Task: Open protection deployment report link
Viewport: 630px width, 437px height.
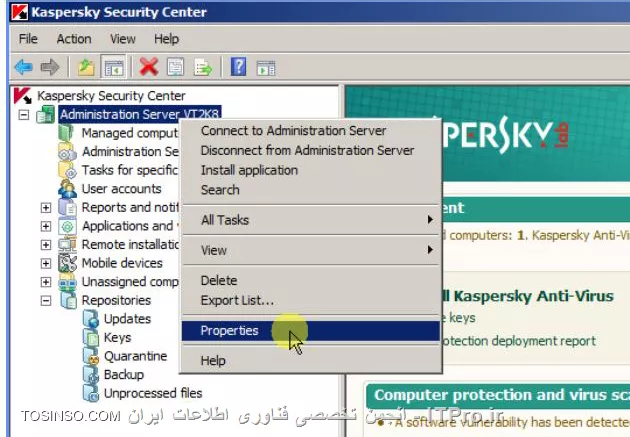Action: 518,341
